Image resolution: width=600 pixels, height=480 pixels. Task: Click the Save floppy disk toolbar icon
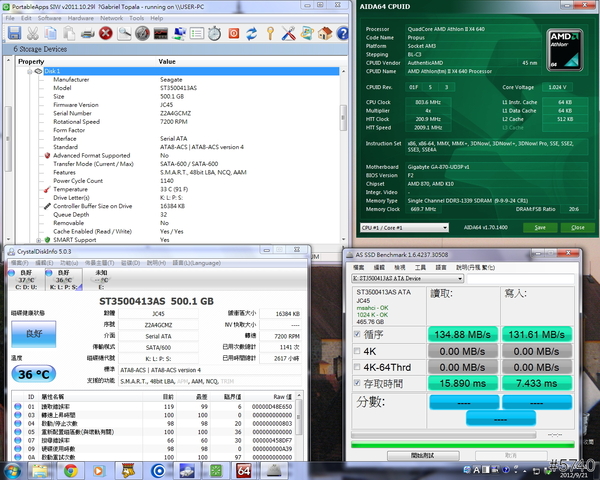tap(12, 33)
